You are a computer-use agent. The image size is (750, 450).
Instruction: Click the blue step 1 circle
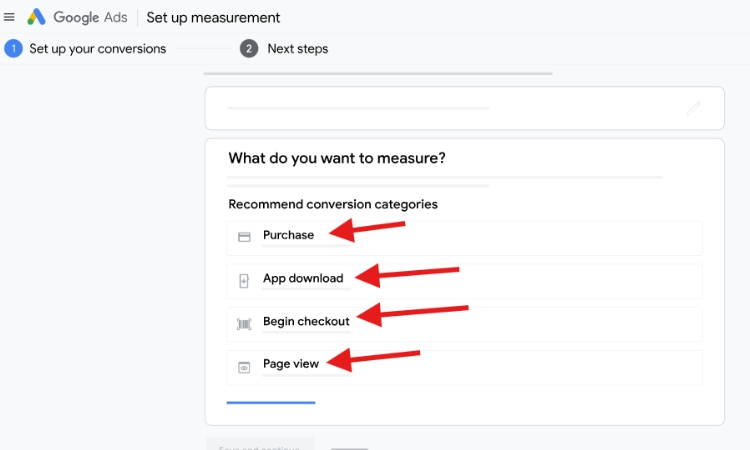point(13,49)
